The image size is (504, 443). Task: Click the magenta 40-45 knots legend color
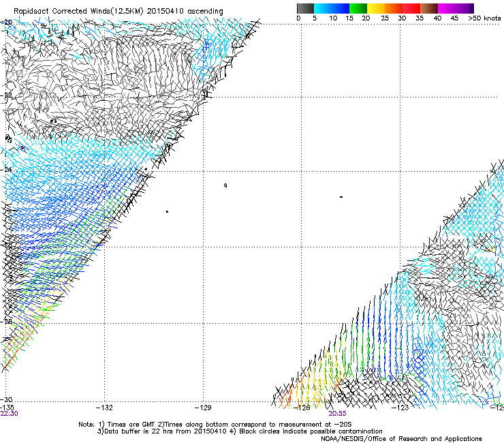pos(447,8)
